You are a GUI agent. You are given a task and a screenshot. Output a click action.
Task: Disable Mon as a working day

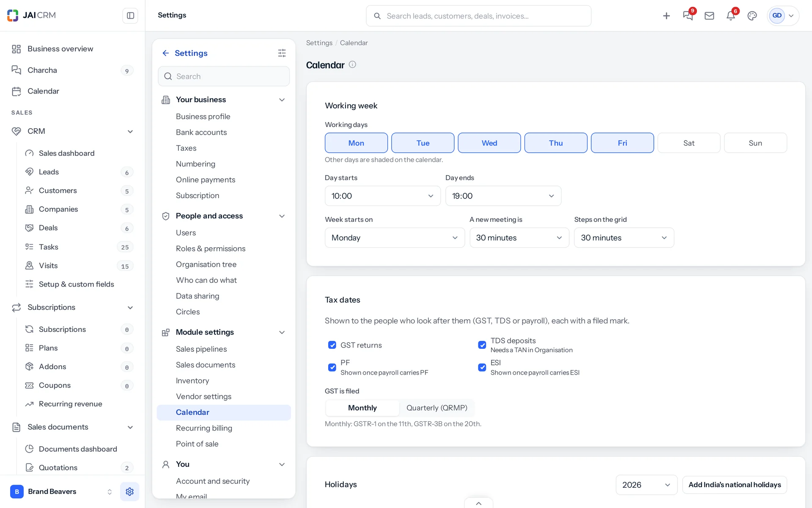tap(356, 143)
